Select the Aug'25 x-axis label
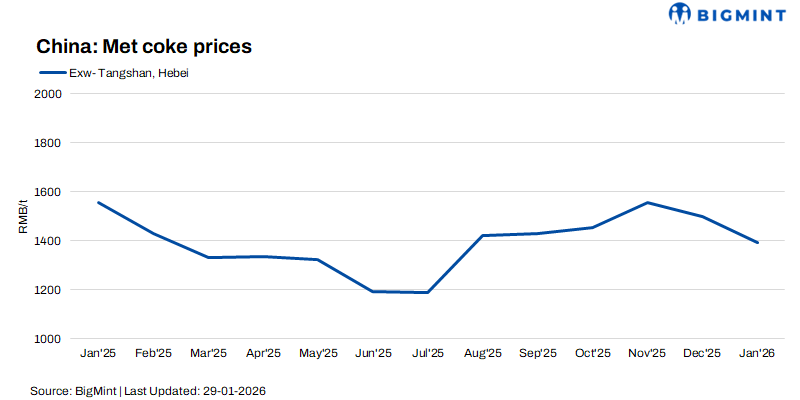This screenshot has width=800, height=400. point(483,353)
